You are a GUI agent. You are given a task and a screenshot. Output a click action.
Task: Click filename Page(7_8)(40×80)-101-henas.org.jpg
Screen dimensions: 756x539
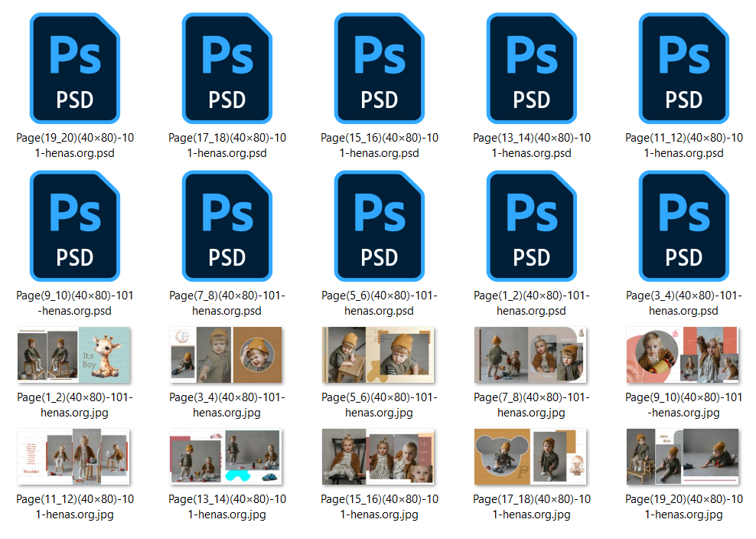coord(532,405)
